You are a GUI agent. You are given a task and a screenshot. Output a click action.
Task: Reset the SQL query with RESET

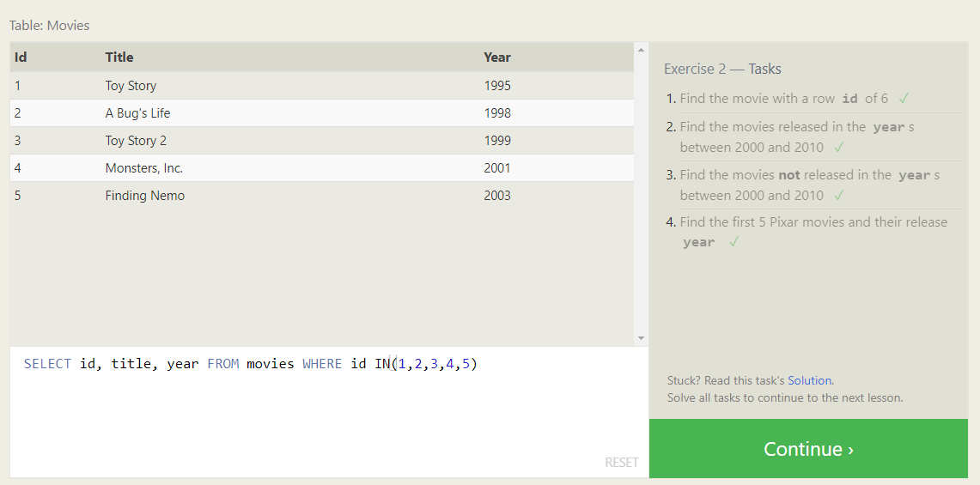point(621,463)
